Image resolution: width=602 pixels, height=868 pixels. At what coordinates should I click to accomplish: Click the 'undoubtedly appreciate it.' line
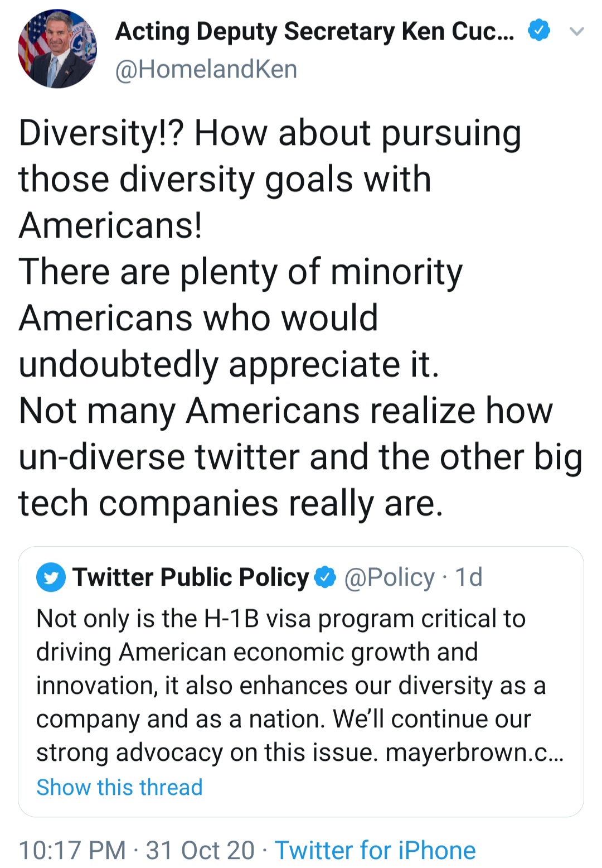[x=229, y=365]
